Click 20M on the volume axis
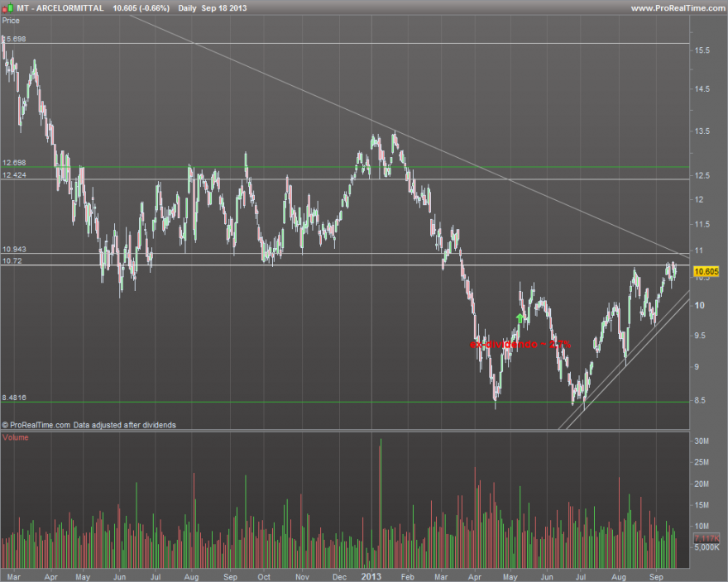This screenshot has height=582, width=728. pyautogui.click(x=702, y=484)
